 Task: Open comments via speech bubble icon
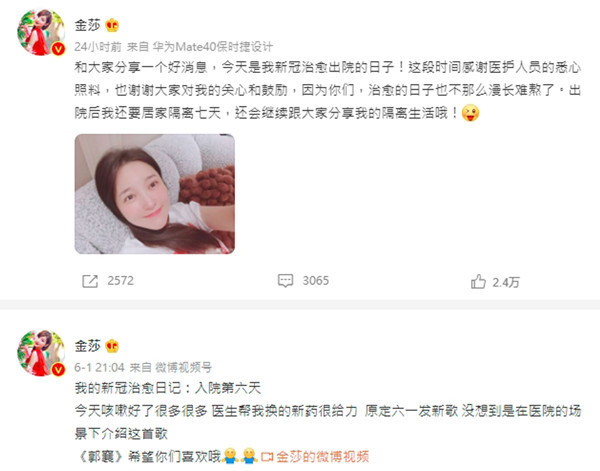pos(285,280)
